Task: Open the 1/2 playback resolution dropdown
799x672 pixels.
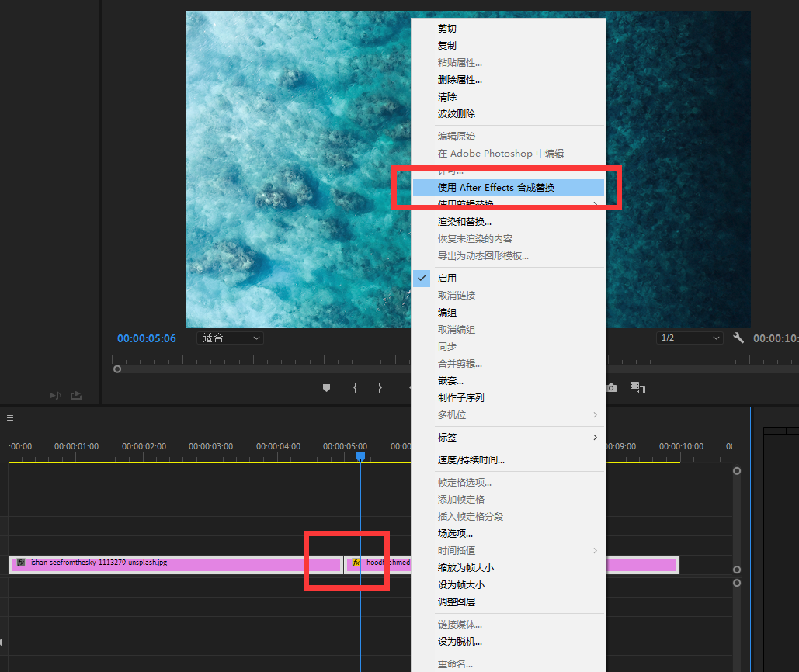Action: (x=688, y=338)
